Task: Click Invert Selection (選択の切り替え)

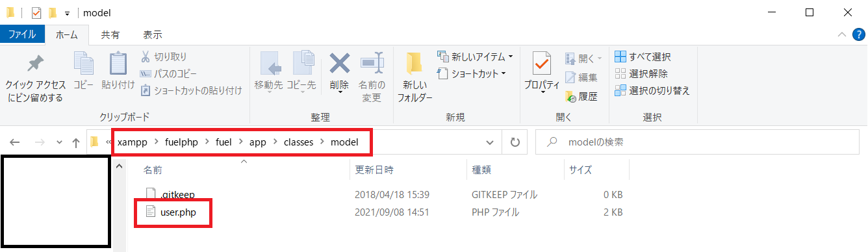Action: [652, 90]
